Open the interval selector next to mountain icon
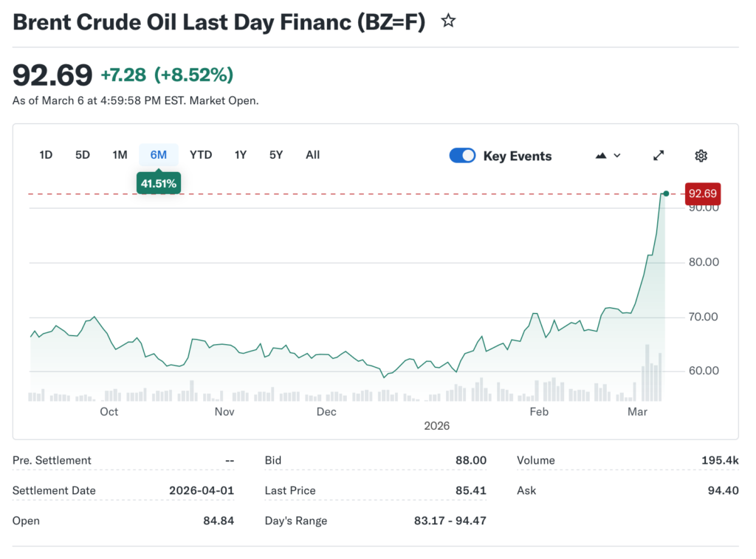Viewport: 756px width, 559px height. point(617,155)
